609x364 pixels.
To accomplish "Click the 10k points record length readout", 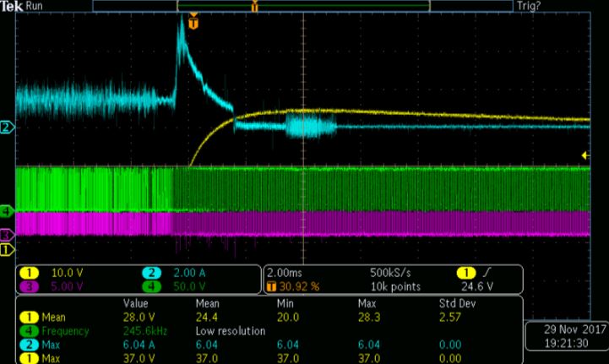I will (x=395, y=286).
